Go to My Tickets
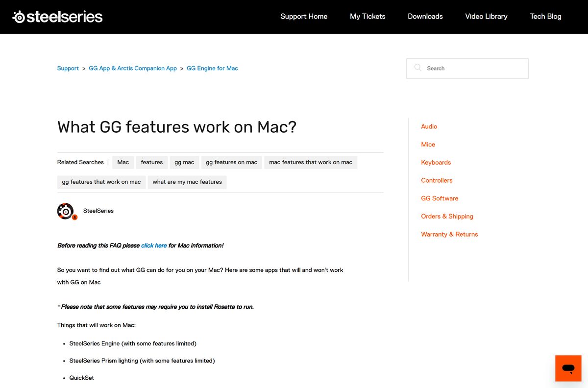This screenshot has width=588, height=388. pyautogui.click(x=367, y=17)
